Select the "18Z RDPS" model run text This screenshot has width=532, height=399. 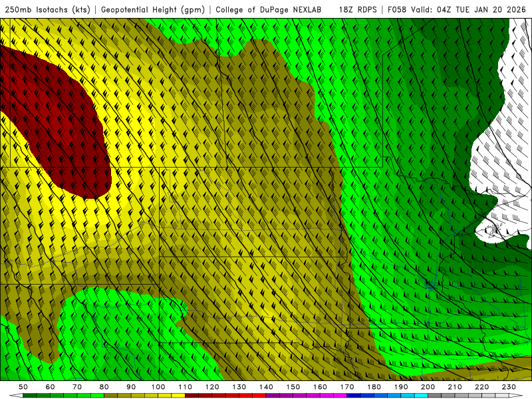(x=358, y=9)
